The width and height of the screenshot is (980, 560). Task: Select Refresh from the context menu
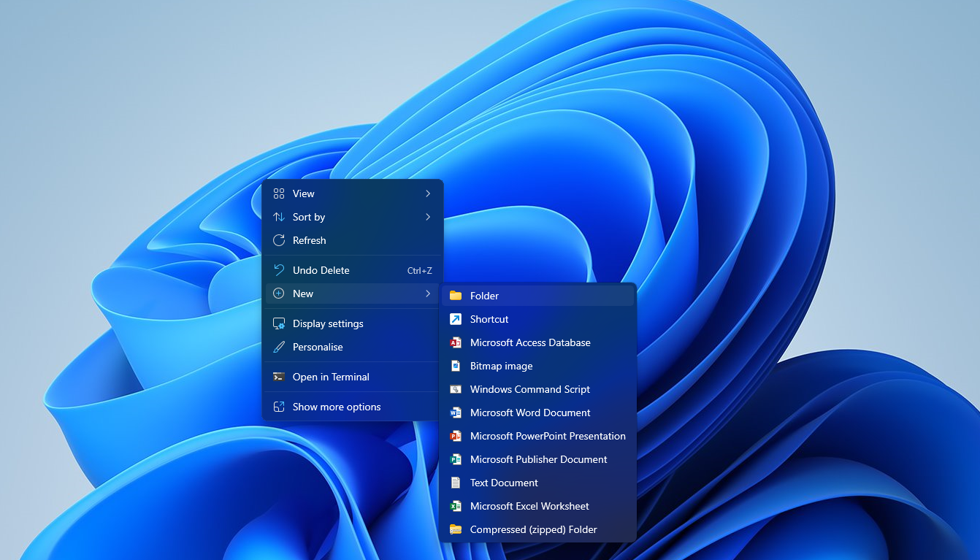[x=353, y=240]
